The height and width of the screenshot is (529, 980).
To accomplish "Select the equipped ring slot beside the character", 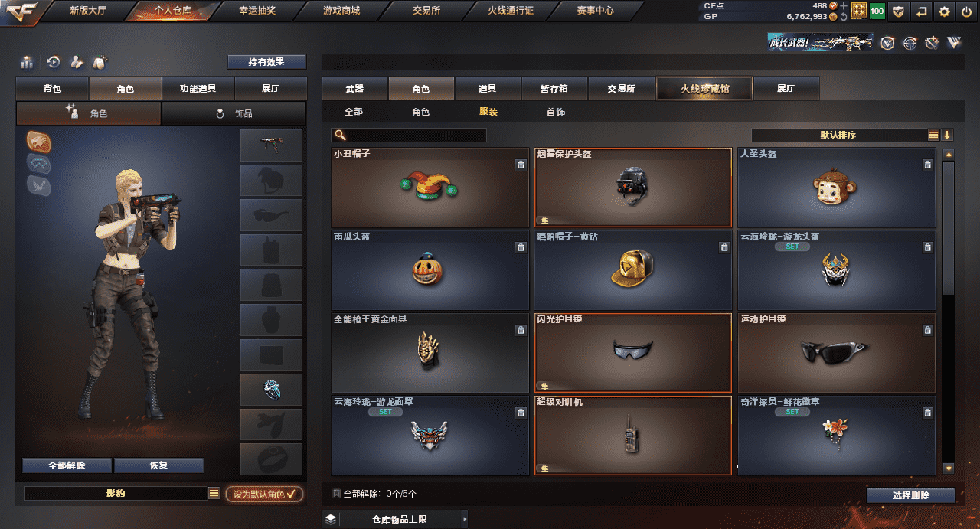I will pos(271,390).
